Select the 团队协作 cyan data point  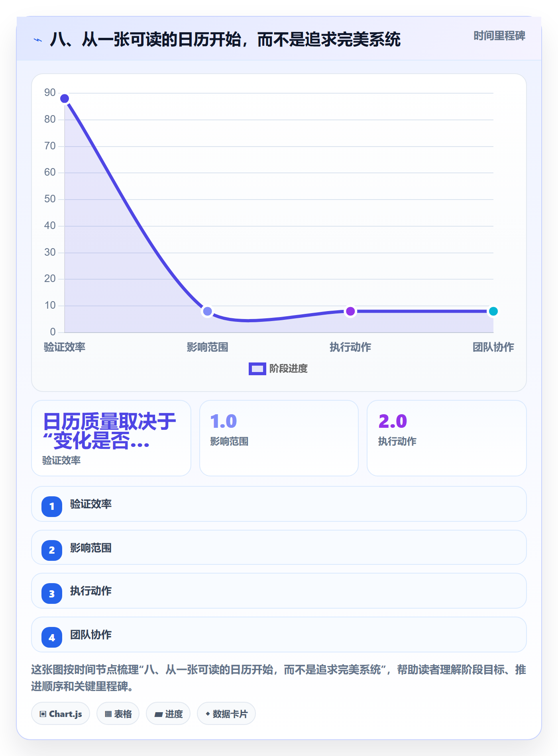[x=493, y=311]
